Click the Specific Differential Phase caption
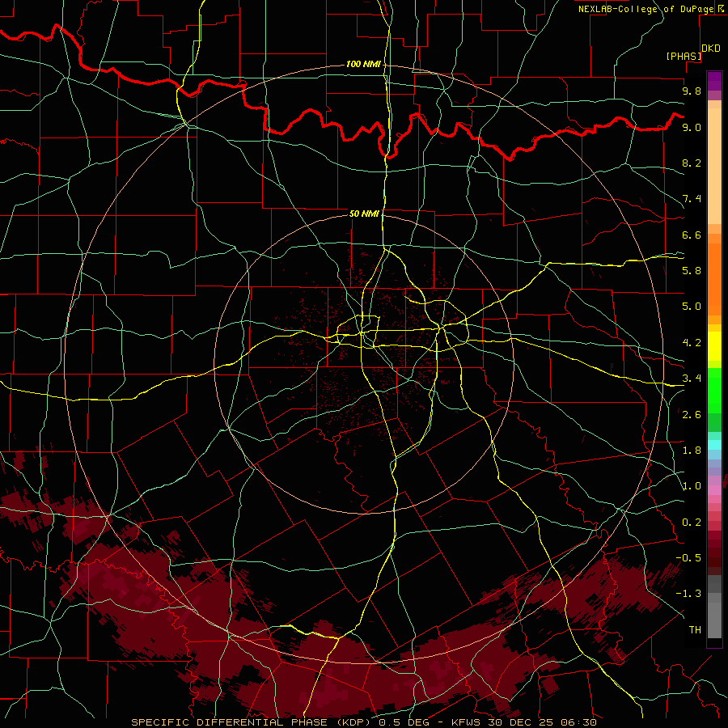The width and height of the screenshot is (728, 728). pyautogui.click(x=363, y=722)
